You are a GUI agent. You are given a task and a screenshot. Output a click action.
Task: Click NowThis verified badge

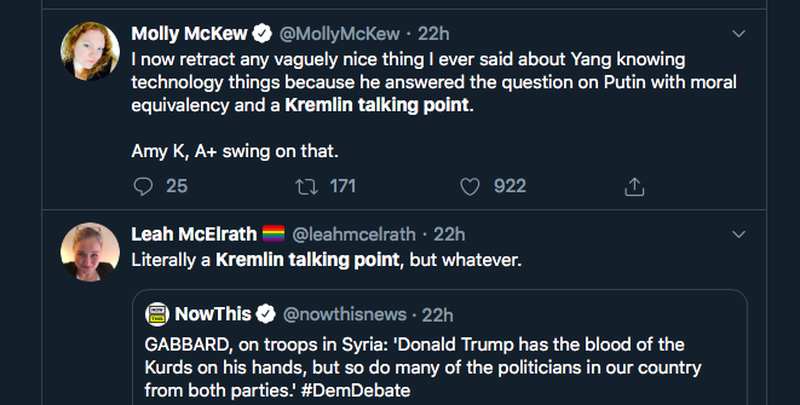tap(265, 314)
